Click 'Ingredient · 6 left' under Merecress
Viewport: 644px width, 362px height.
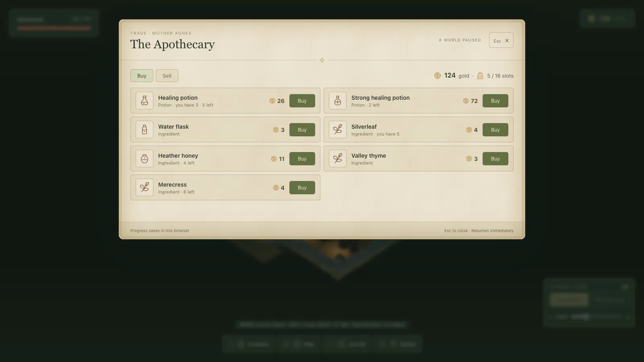176,192
